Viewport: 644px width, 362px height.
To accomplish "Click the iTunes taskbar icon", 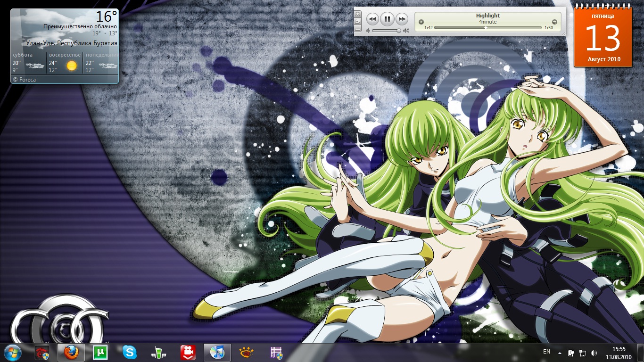I will (217, 352).
